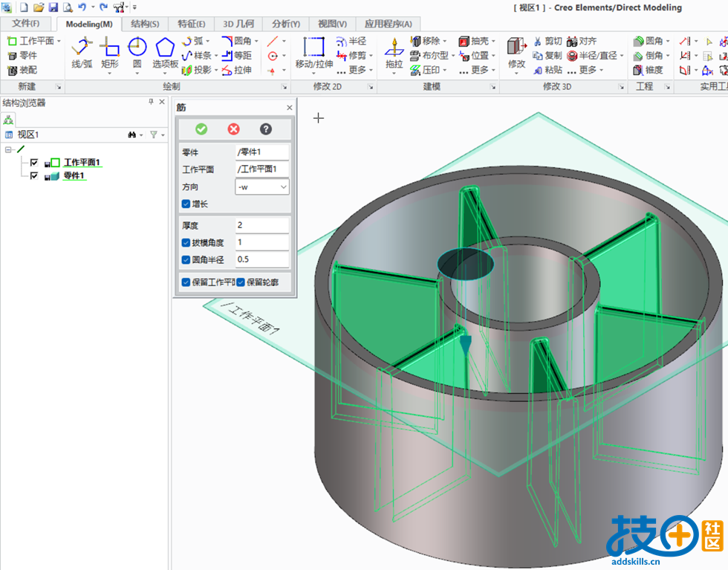Click the 半径 (Radius) tool in 修改 2D

point(351,42)
